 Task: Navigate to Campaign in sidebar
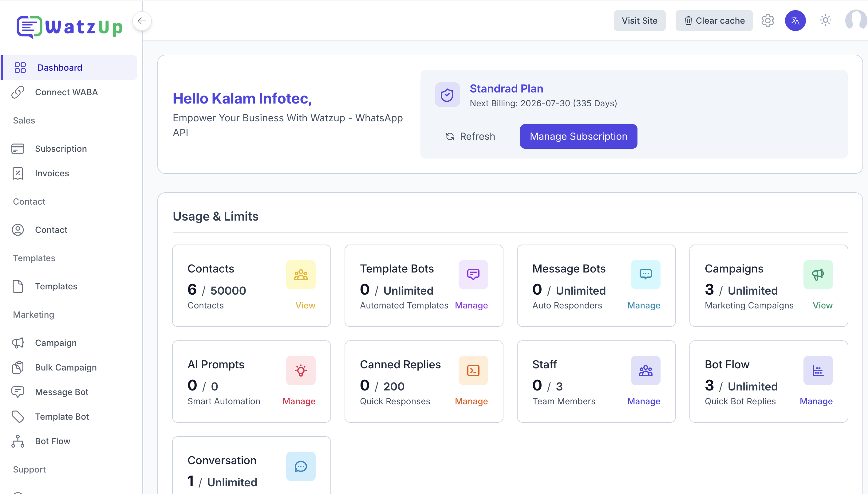(69, 343)
